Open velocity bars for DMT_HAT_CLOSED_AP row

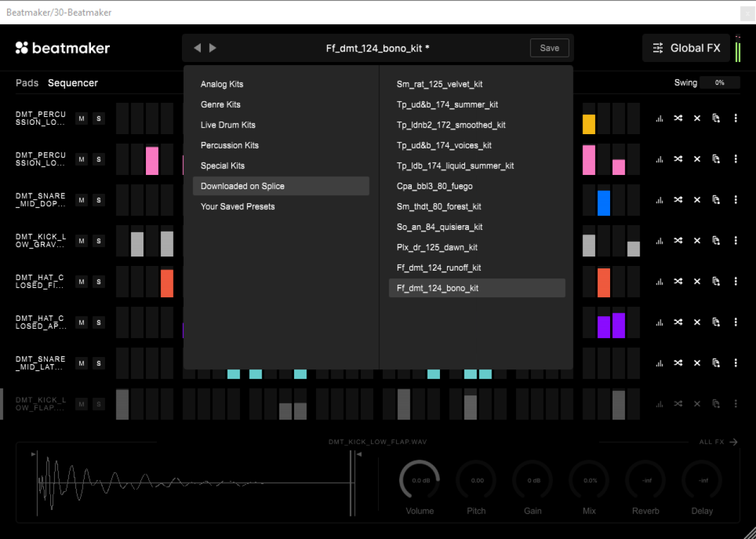coord(659,322)
